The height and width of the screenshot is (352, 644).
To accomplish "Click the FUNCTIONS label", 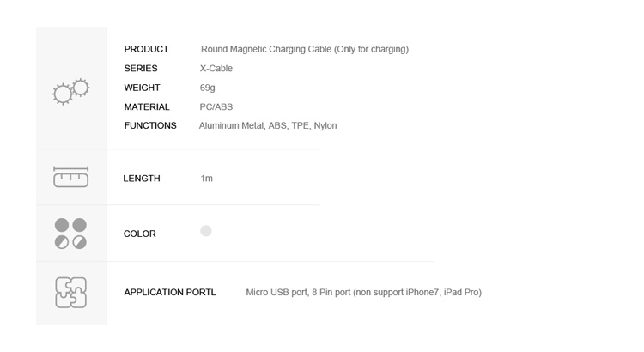I will point(150,125).
